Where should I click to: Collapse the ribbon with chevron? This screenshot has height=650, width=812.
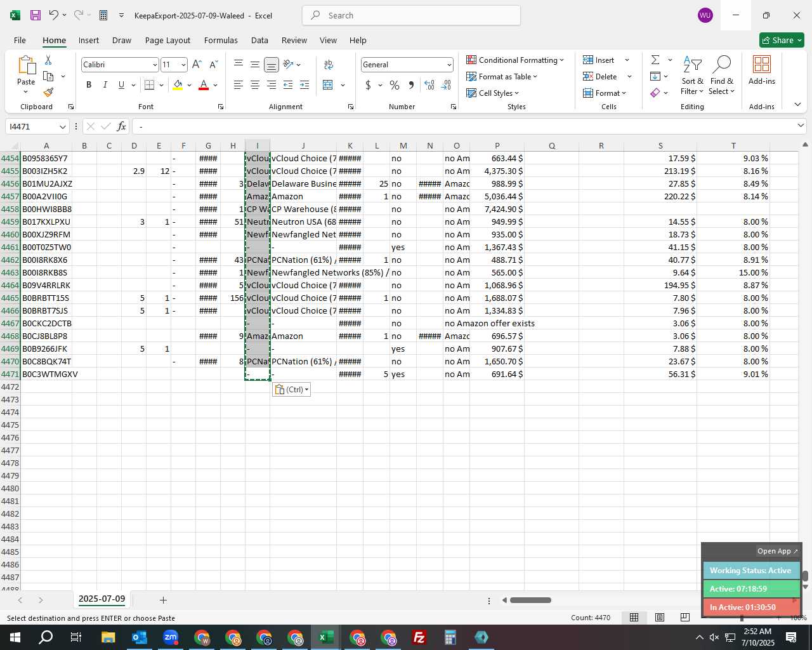coord(797,105)
